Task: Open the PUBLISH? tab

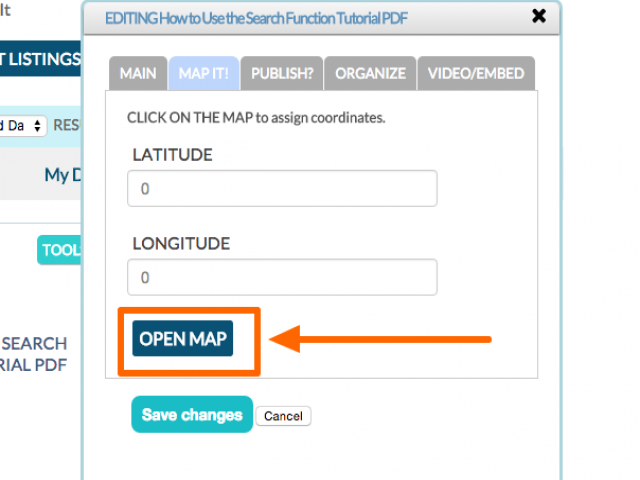Action: coord(282,73)
